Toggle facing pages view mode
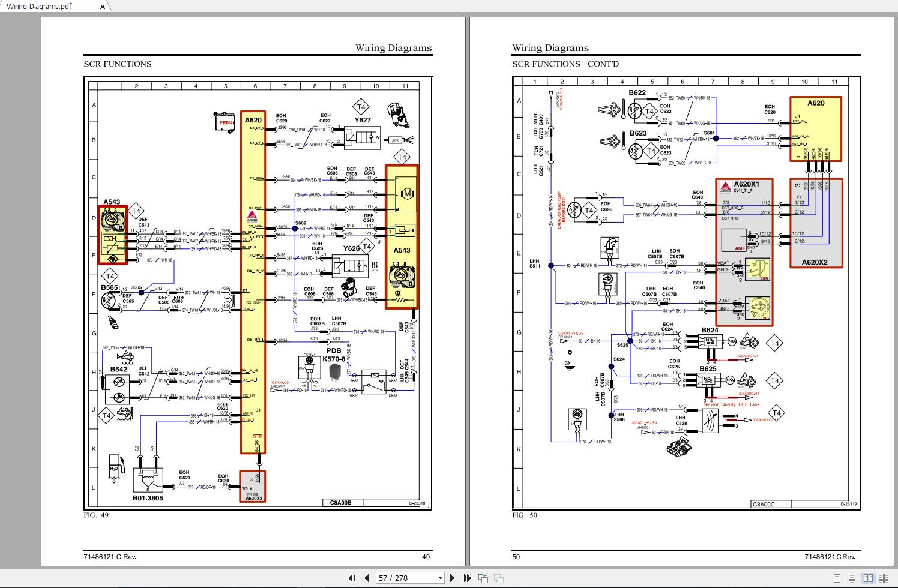 869,578
